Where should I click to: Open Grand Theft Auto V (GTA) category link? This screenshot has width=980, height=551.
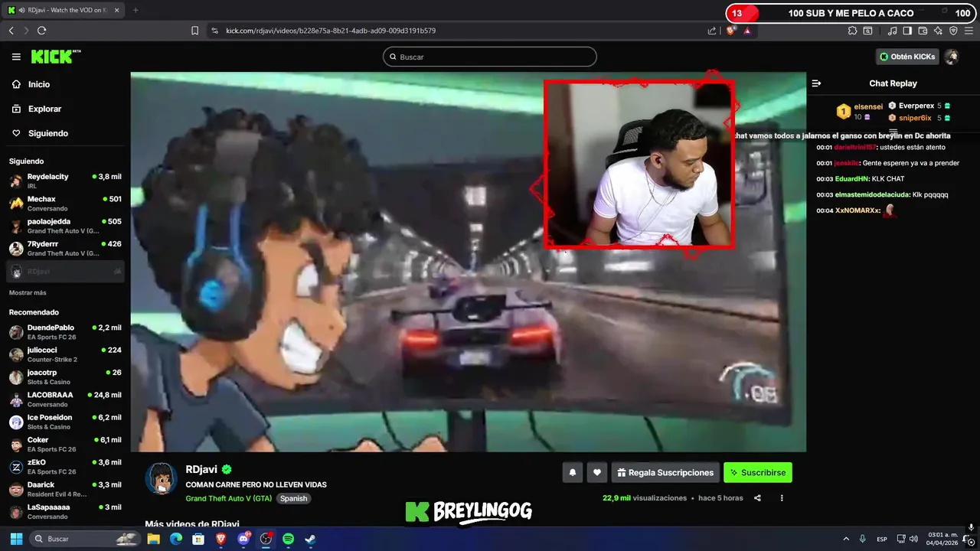click(229, 498)
